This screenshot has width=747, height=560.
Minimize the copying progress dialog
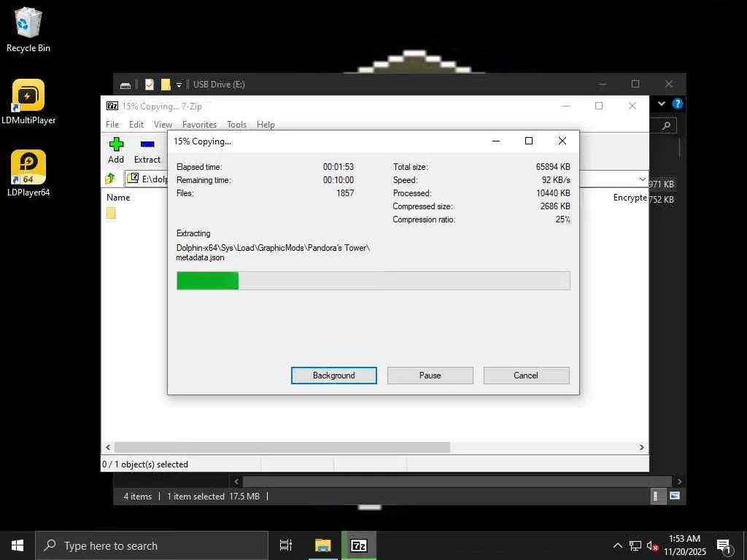(x=496, y=141)
